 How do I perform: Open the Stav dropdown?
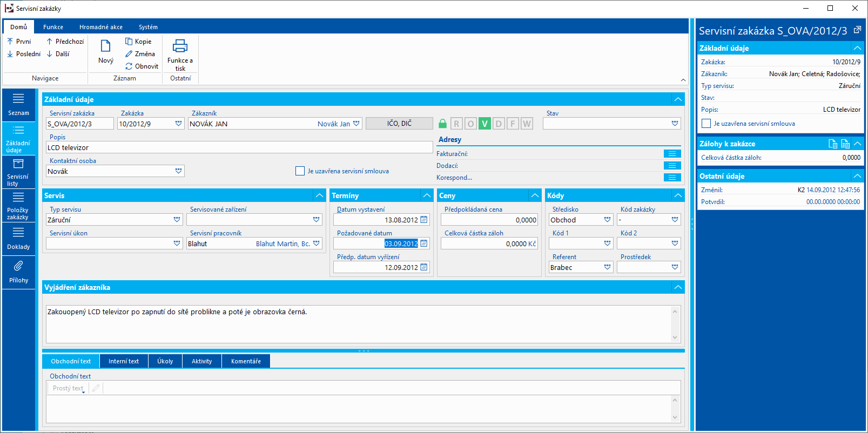[675, 124]
